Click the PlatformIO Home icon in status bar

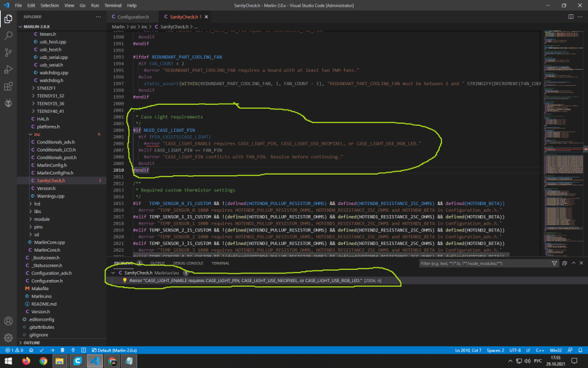31,350
